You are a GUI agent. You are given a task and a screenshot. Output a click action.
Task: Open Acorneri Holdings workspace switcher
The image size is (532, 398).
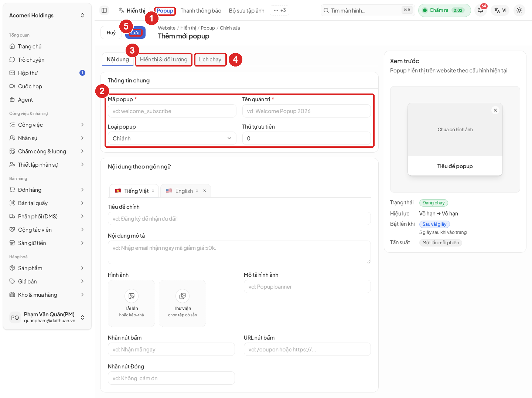47,16
